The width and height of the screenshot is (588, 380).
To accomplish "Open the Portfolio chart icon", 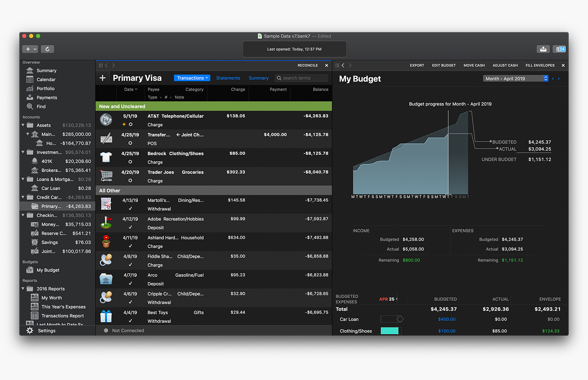I will click(x=30, y=89).
